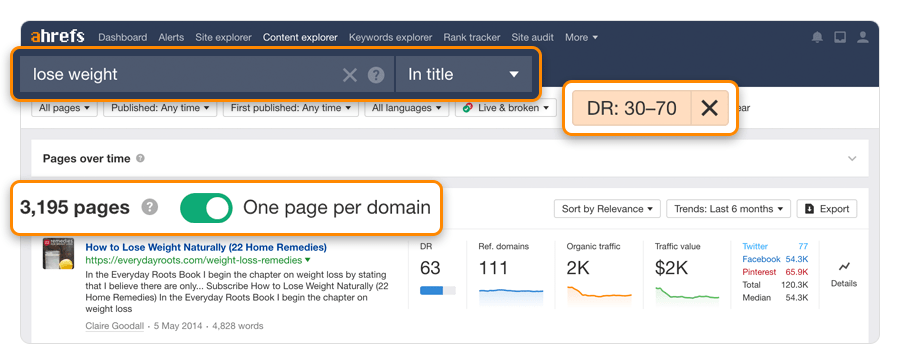Click the Live & broken link icon
This screenshot has height=364, width=900.
click(468, 108)
